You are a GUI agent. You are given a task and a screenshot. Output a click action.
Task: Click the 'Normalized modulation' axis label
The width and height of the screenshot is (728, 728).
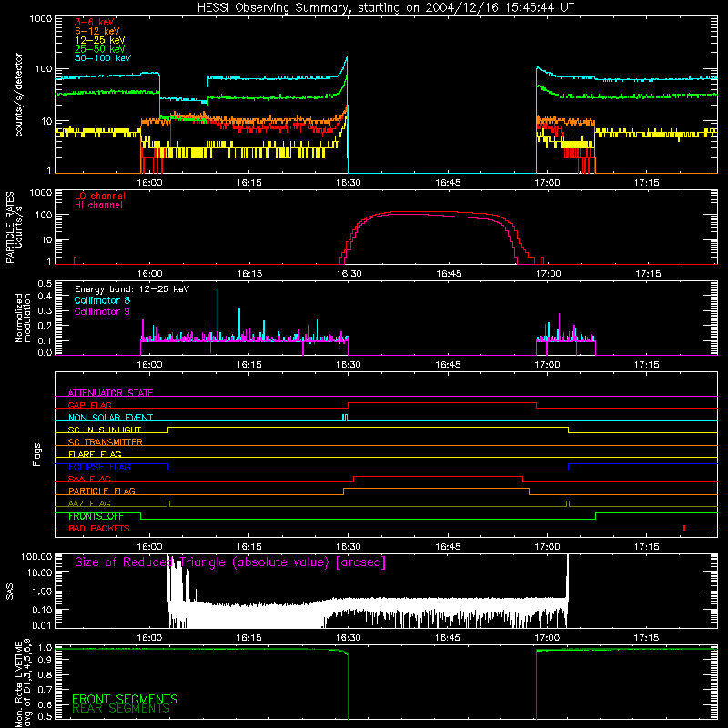(23, 318)
